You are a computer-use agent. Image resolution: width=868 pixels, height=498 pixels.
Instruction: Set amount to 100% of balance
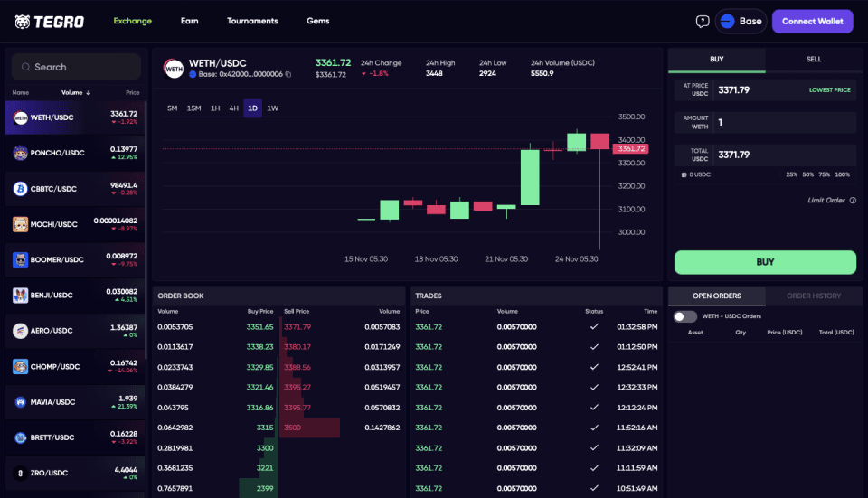[x=842, y=174]
